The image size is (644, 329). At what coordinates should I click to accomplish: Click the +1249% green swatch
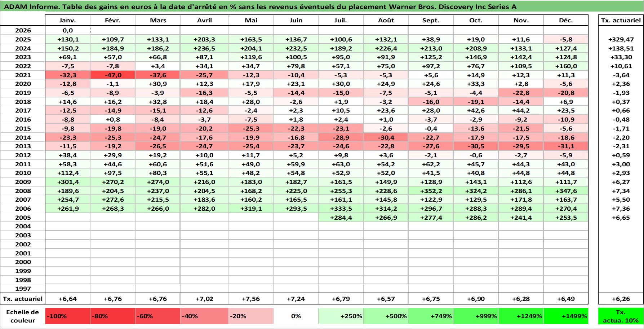[521, 316]
